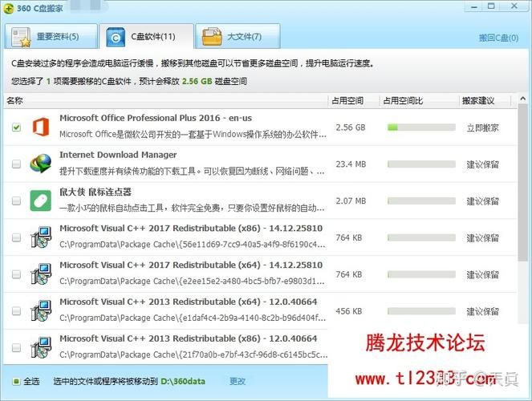Click the 2.56 GB size of Office
Viewport: 532px width, 401px height.
pyautogui.click(x=351, y=128)
